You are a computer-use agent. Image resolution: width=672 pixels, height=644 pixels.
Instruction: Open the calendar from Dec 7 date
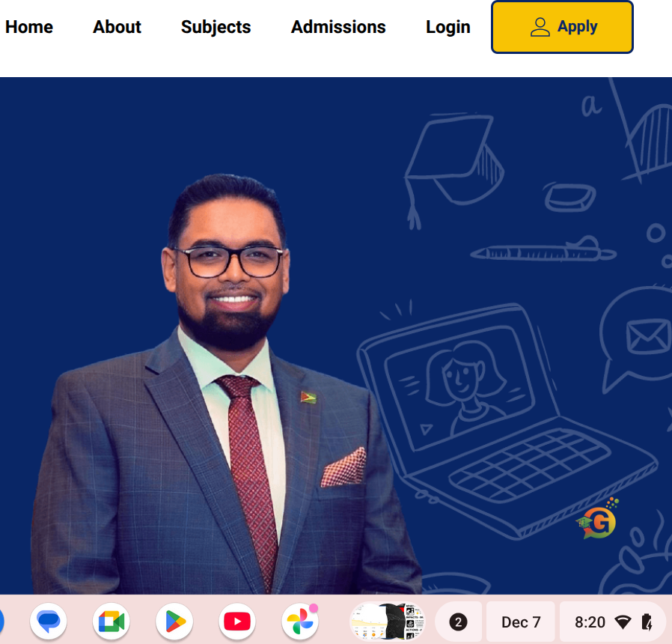(521, 622)
